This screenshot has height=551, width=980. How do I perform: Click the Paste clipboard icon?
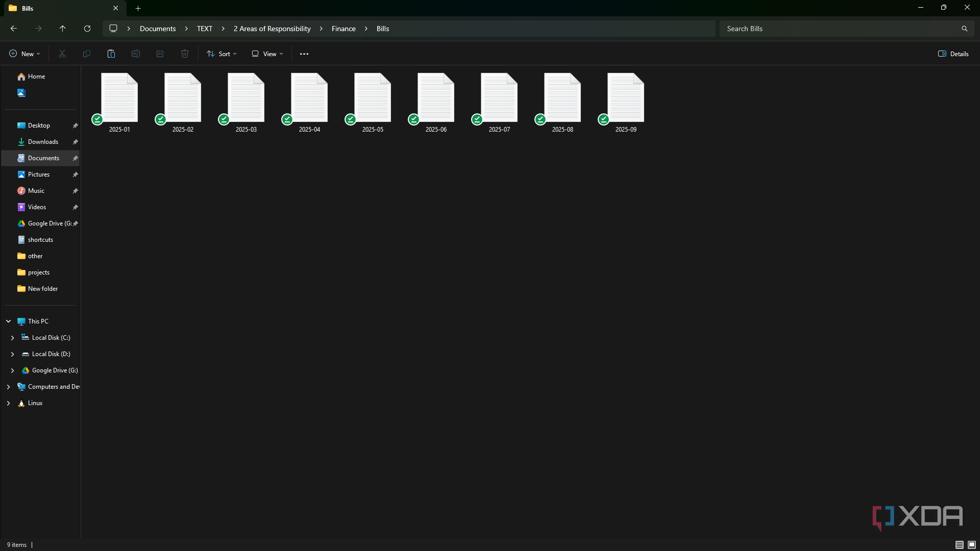click(111, 54)
